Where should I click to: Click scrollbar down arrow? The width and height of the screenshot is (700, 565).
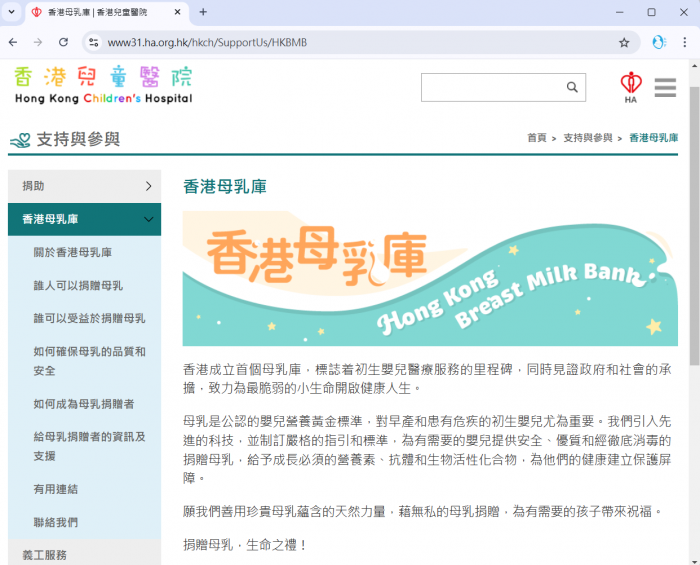[694, 561]
